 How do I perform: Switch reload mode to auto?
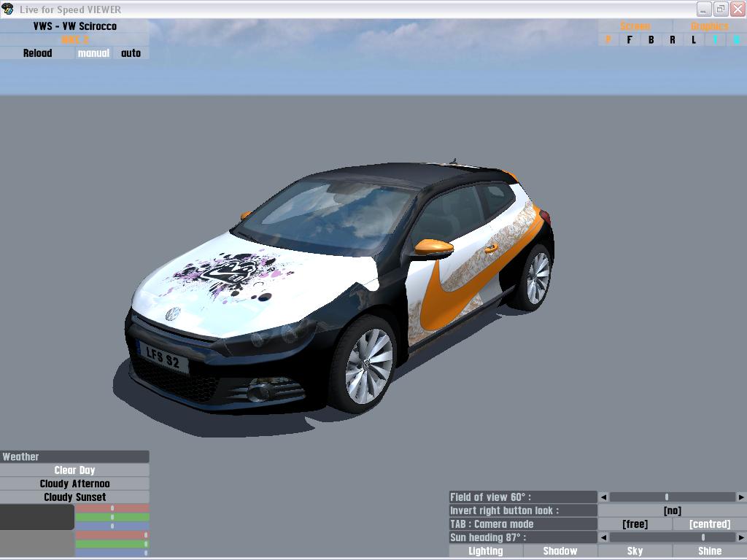(x=131, y=53)
